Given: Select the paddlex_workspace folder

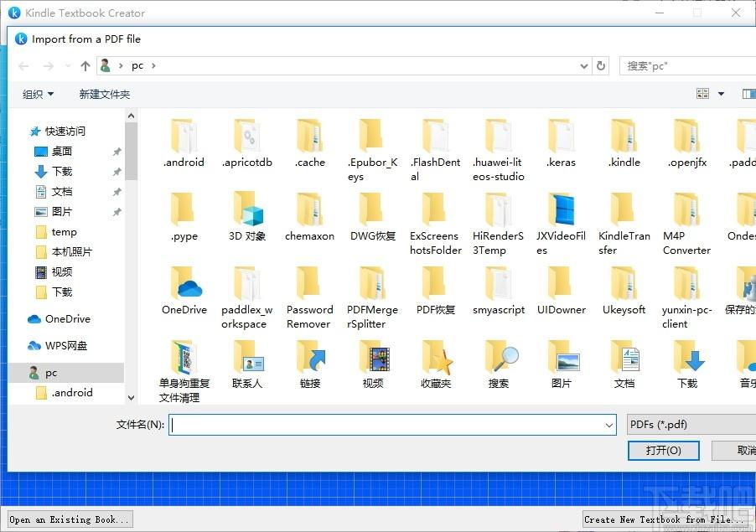Looking at the screenshot, I should point(247,297).
